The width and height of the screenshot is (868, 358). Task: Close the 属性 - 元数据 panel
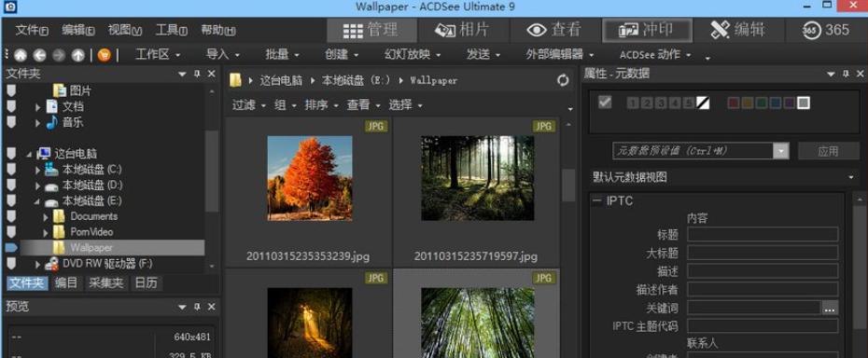tap(861, 74)
